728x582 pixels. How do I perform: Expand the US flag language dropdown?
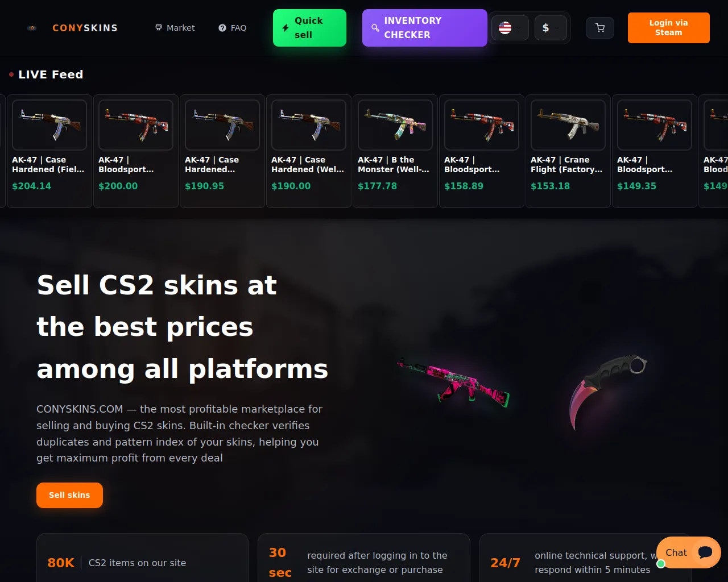point(510,28)
